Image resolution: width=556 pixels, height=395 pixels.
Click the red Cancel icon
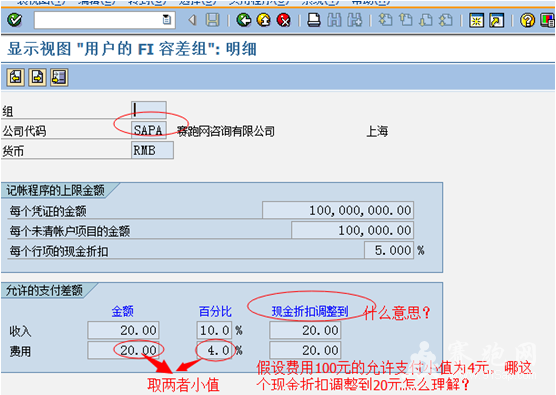click(x=284, y=20)
